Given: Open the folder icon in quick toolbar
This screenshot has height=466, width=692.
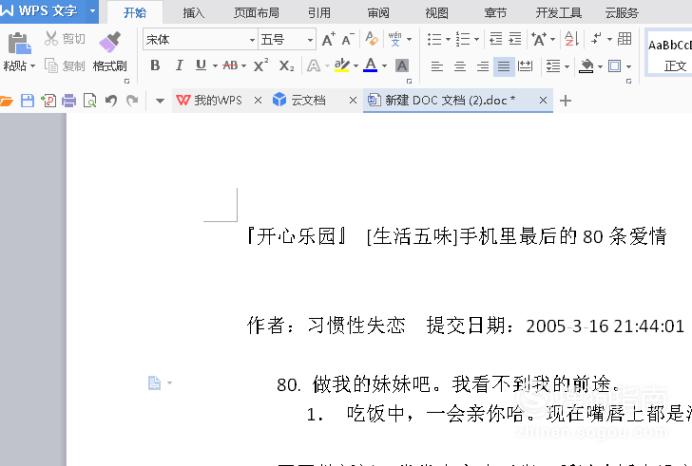Looking at the screenshot, I should point(6,101).
